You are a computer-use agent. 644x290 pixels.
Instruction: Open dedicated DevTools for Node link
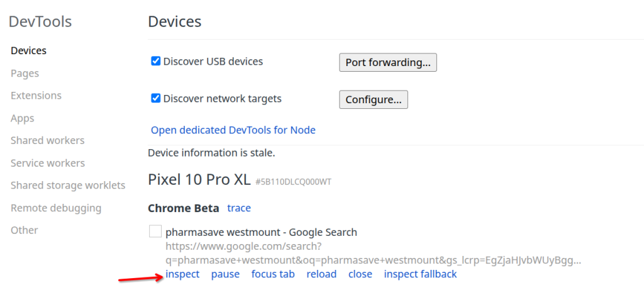pyautogui.click(x=233, y=130)
